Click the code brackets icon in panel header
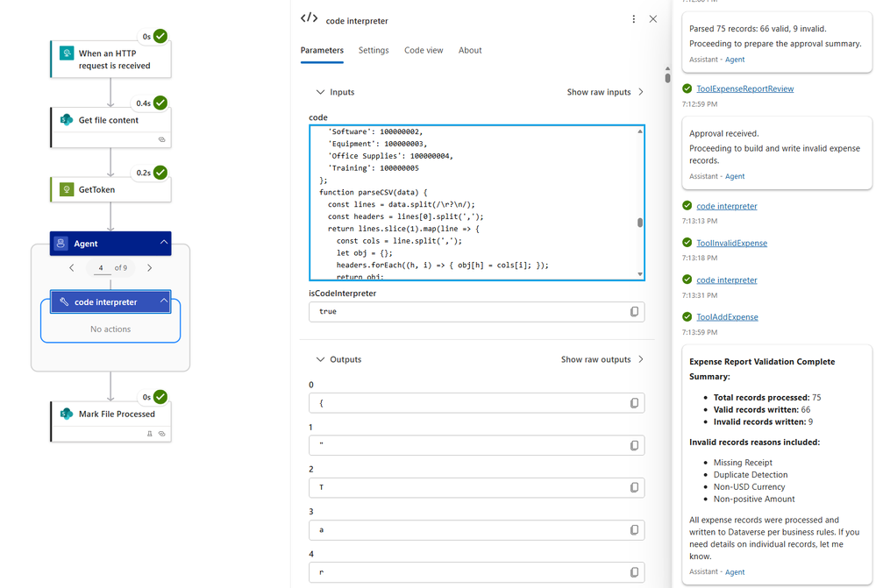This screenshot has height=588, width=876. 309,18
